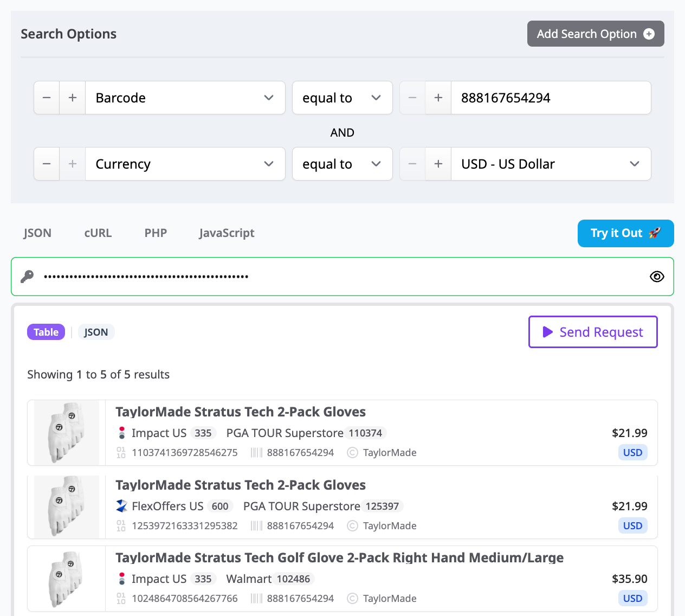Viewport: 685px width, 616px height.
Task: Remove the Barcode search row with minus
Action: point(47,98)
